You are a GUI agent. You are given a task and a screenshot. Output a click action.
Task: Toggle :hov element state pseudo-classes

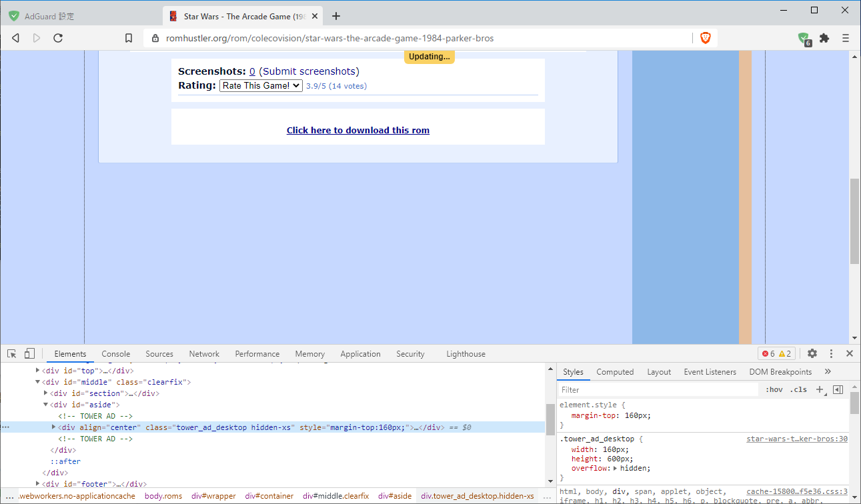click(774, 389)
